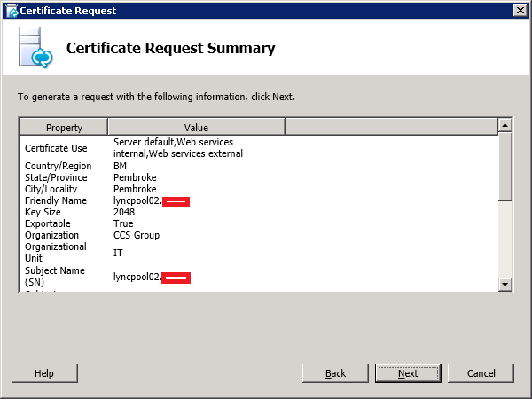Open Help for the certificate request
This screenshot has width=532, height=399.
coord(44,373)
